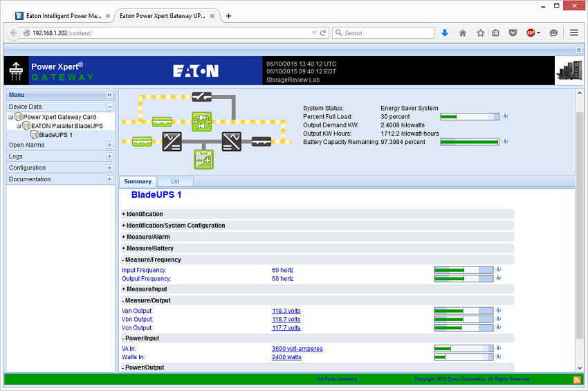Open the chat smiley toolbar icon
The width and height of the screenshot is (588, 391).
click(x=553, y=33)
